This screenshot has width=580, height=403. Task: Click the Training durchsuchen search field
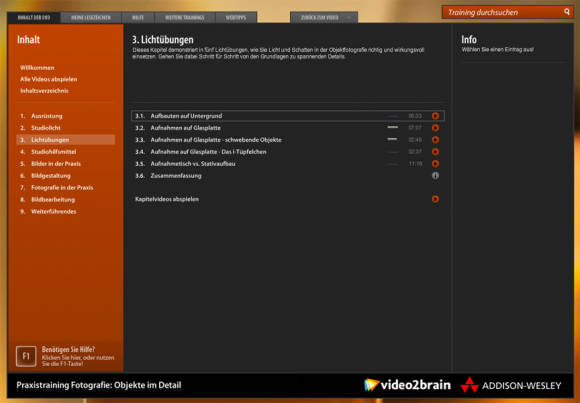coord(503,12)
